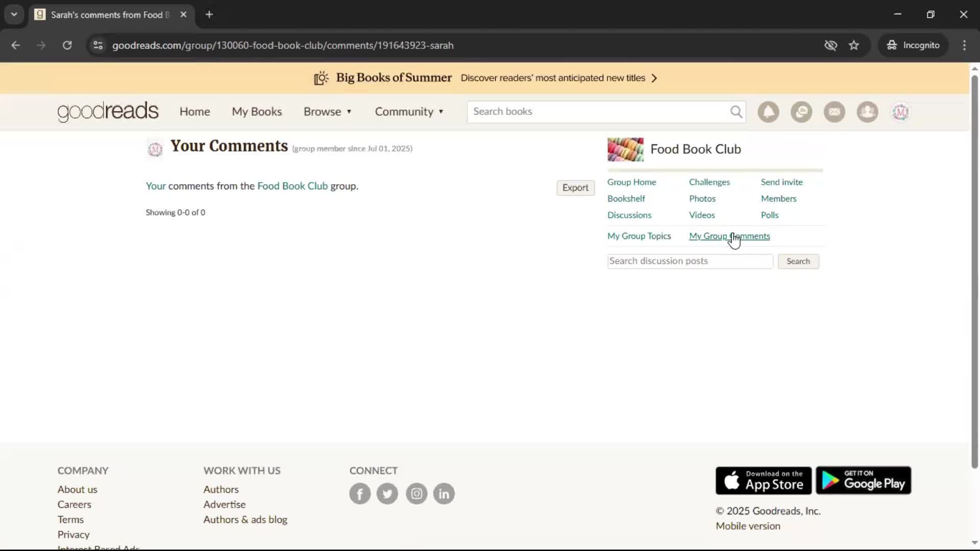This screenshot has height=551, width=980.
Task: Open the Polls link
Action: point(770,215)
